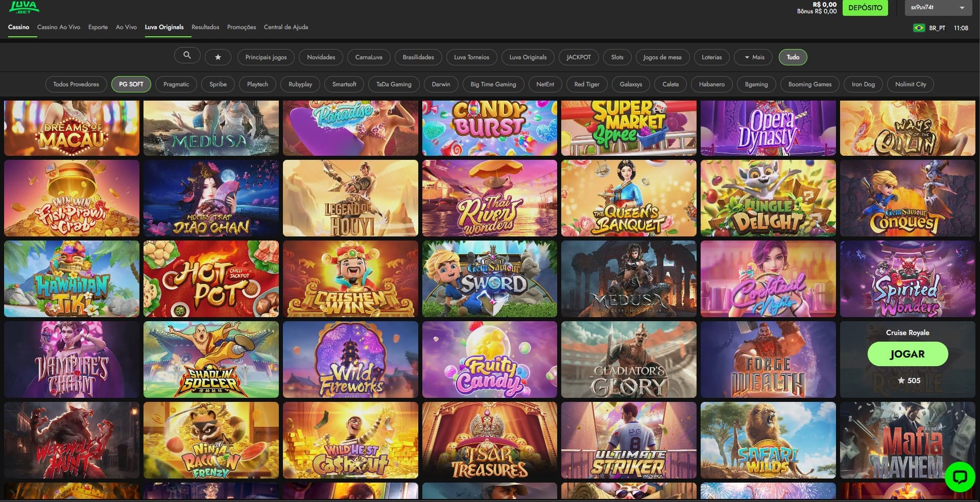Screen dimensions: 980x502
Task: Expand the sx9uv74t account dropdown
Action: coord(938,8)
